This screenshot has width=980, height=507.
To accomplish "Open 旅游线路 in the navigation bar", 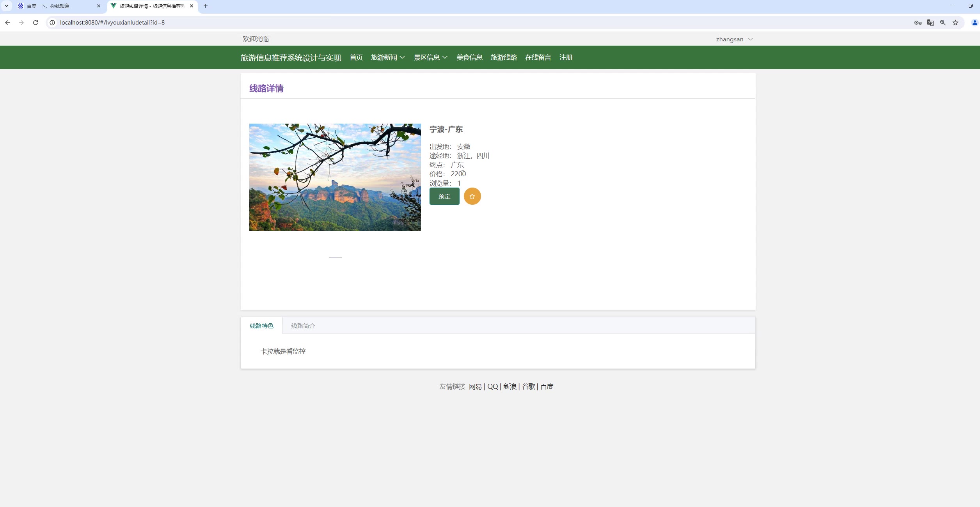I will [x=504, y=57].
